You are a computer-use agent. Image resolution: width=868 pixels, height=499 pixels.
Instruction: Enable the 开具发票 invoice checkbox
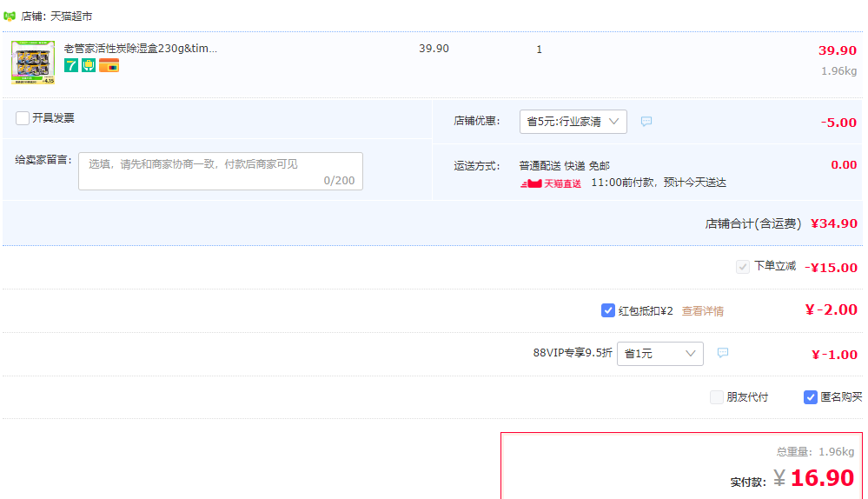pyautogui.click(x=23, y=118)
